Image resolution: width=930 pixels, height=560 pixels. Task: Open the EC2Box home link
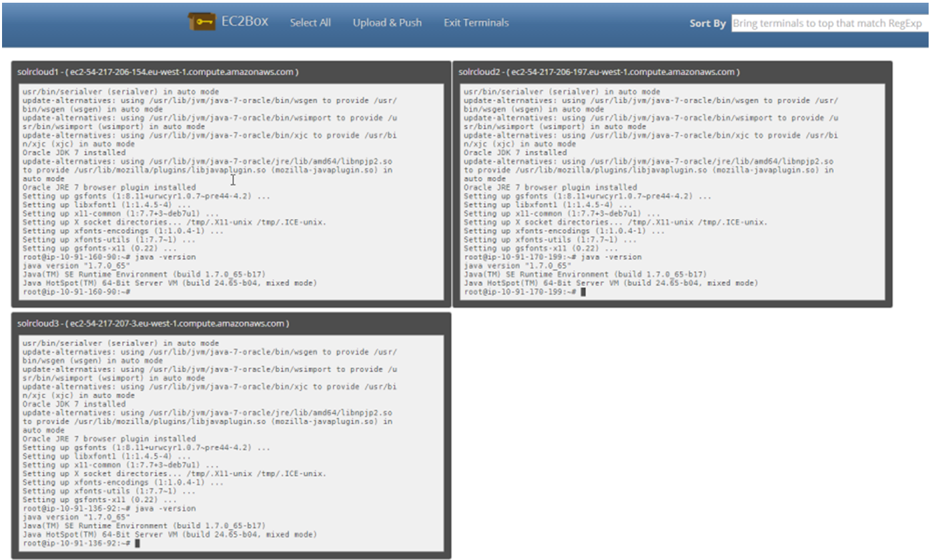click(244, 22)
